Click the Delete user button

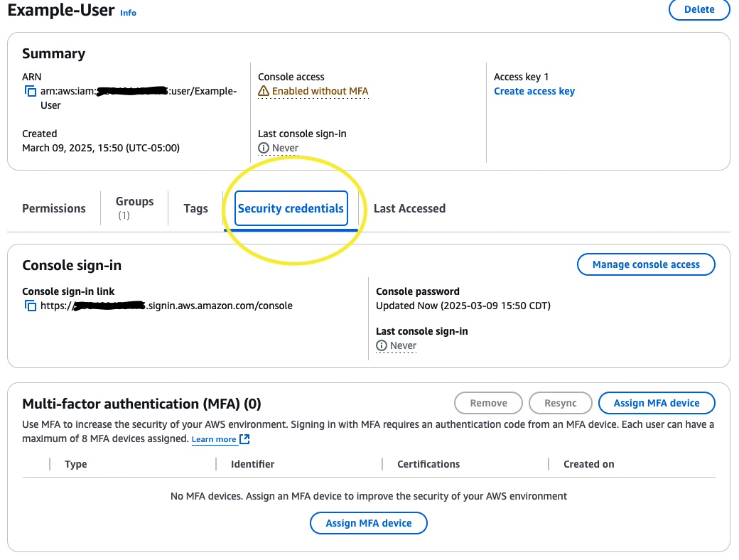(x=698, y=10)
